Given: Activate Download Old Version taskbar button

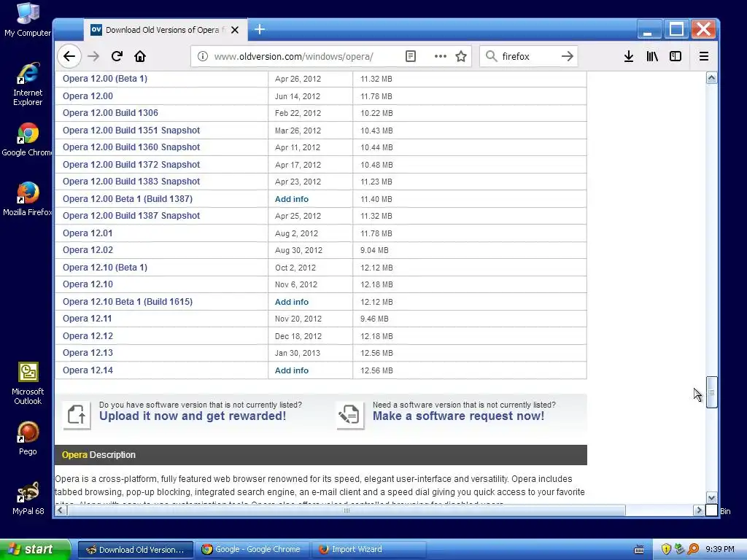Looking at the screenshot, I should tap(136, 549).
